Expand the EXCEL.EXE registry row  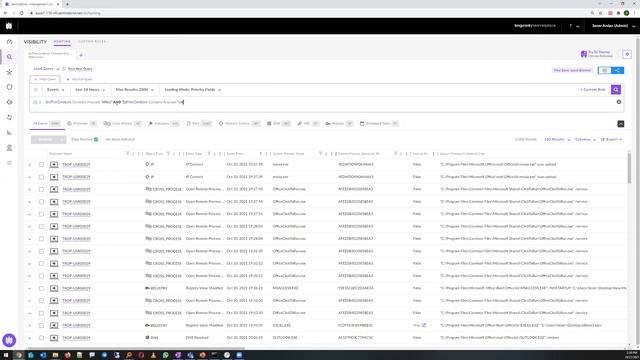[29, 326]
